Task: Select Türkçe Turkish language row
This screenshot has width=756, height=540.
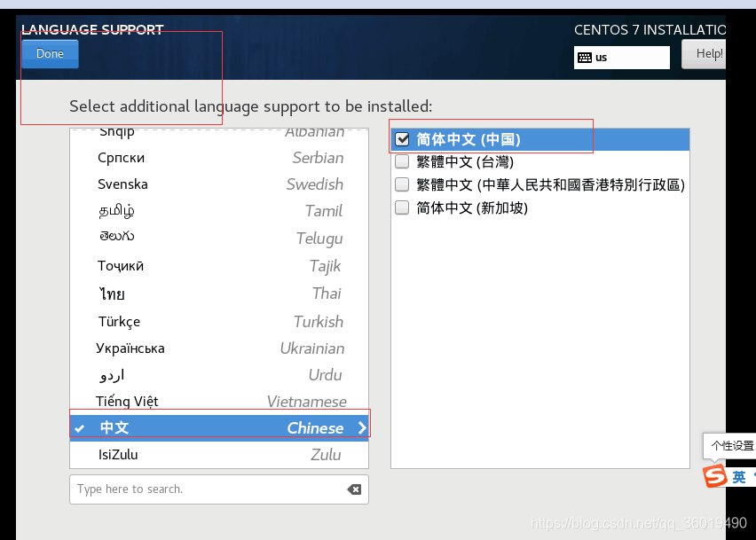Action: click(219, 321)
